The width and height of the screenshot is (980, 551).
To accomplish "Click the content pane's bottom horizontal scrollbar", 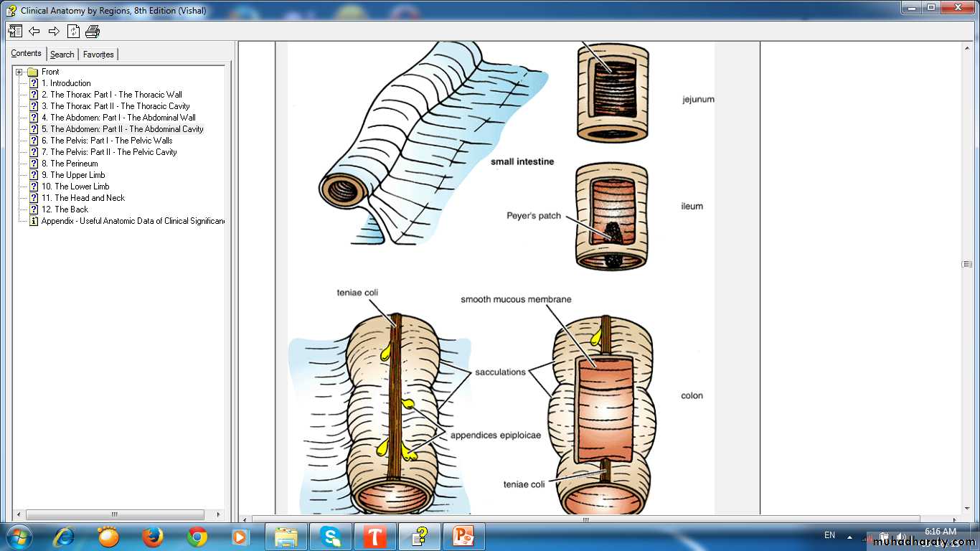I will coord(585,519).
